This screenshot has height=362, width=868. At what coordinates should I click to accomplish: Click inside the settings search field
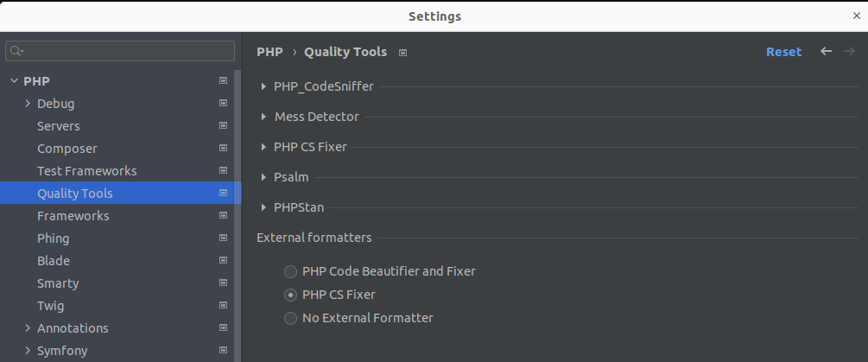(120, 51)
